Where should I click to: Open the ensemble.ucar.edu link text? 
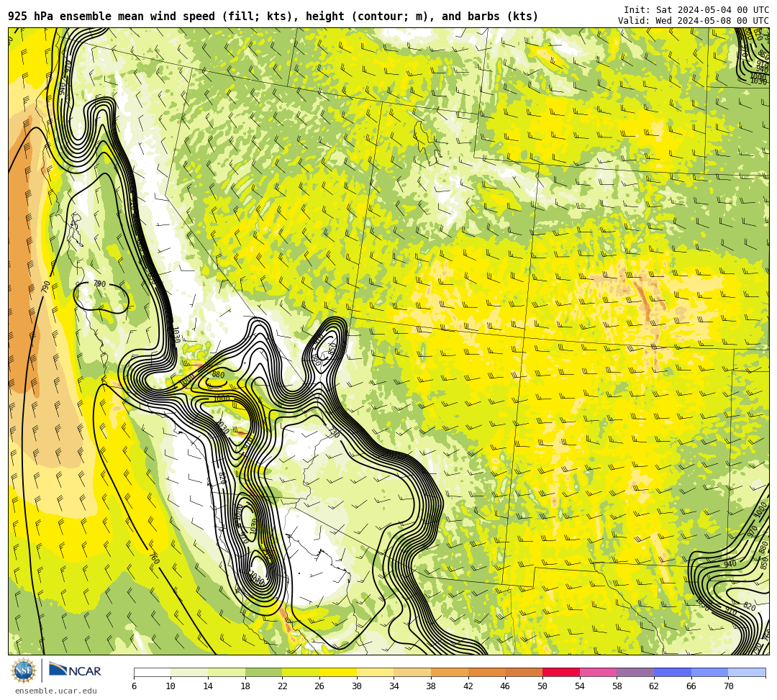click(x=56, y=691)
